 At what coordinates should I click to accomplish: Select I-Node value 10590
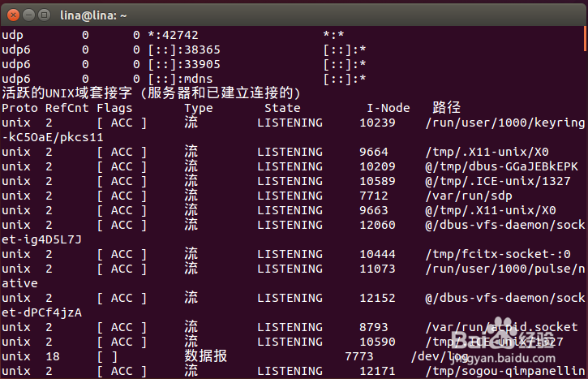[x=377, y=342]
